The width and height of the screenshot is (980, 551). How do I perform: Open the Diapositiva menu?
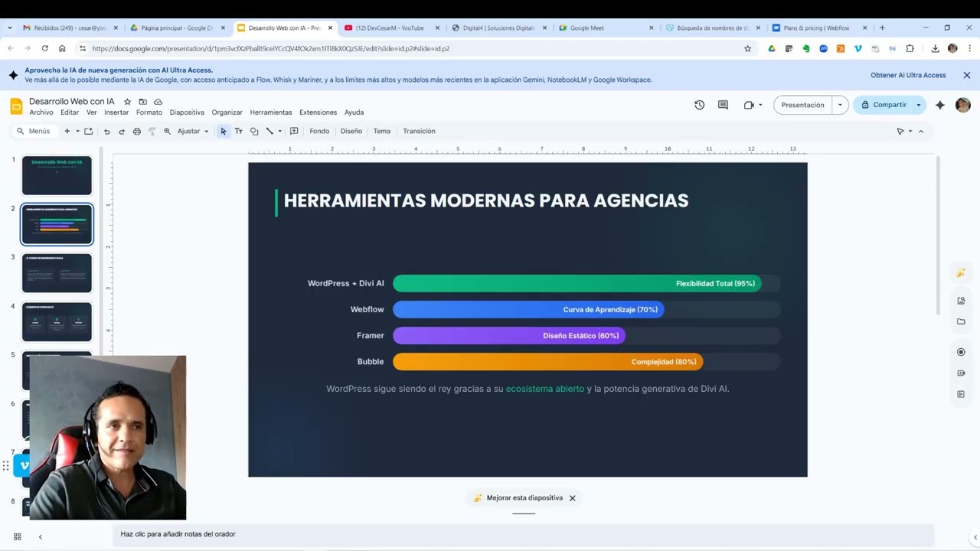click(x=187, y=112)
